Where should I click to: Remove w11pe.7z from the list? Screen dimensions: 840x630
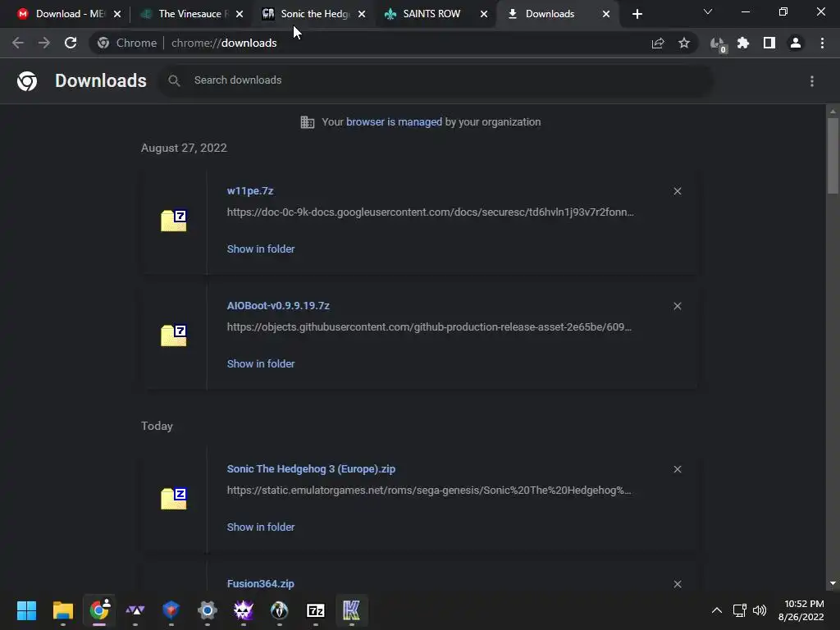(x=678, y=191)
